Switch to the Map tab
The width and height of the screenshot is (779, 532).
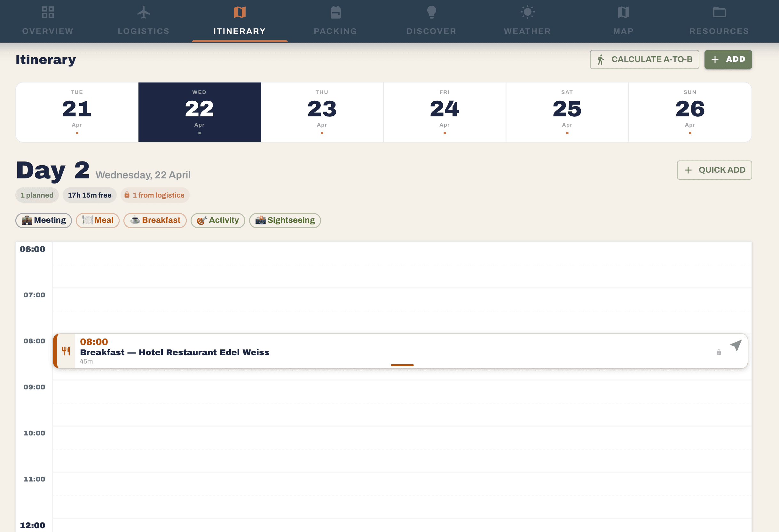[623, 21]
